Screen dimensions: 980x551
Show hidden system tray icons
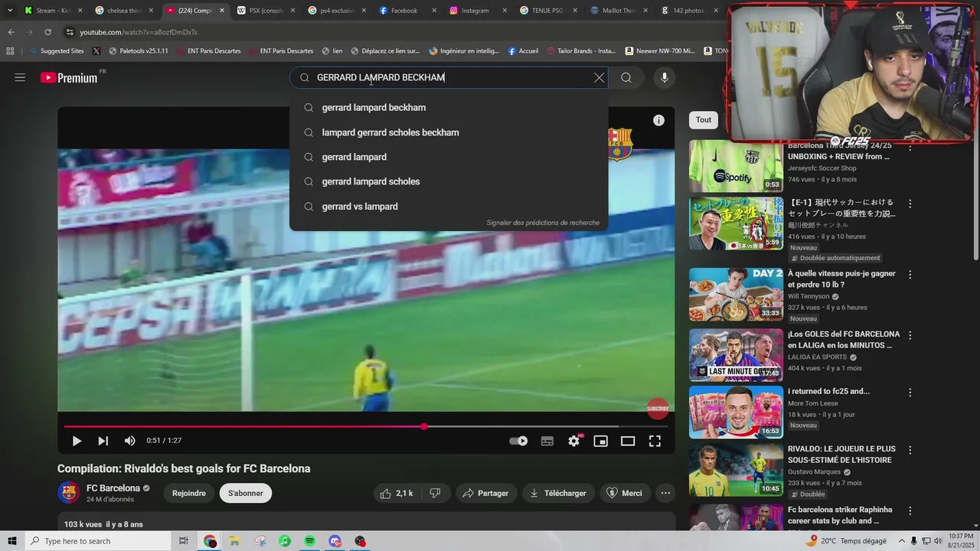tap(901, 541)
